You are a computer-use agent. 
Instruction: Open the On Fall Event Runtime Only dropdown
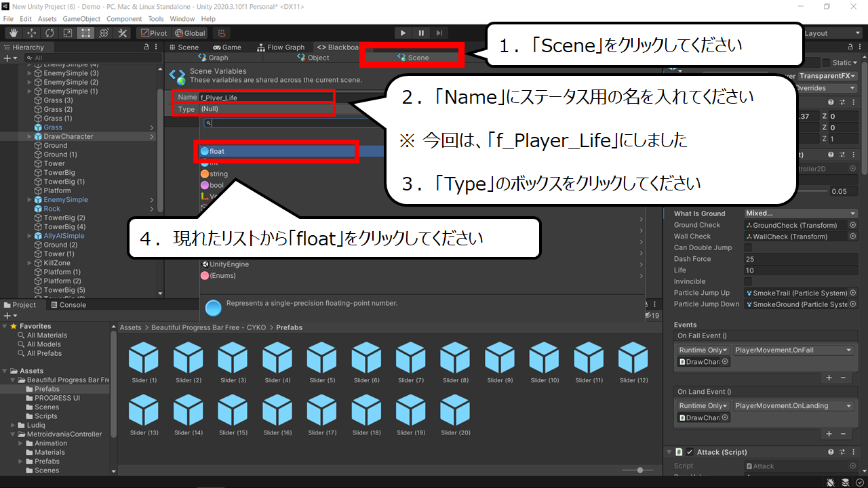pyautogui.click(x=703, y=350)
